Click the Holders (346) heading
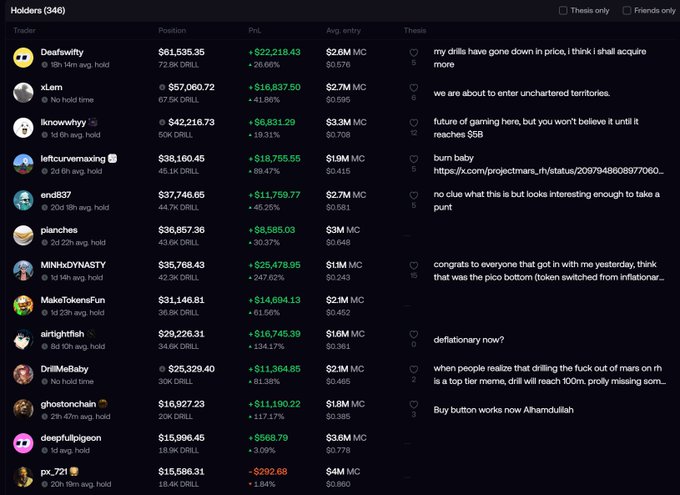This screenshot has width=680, height=495. tap(38, 10)
